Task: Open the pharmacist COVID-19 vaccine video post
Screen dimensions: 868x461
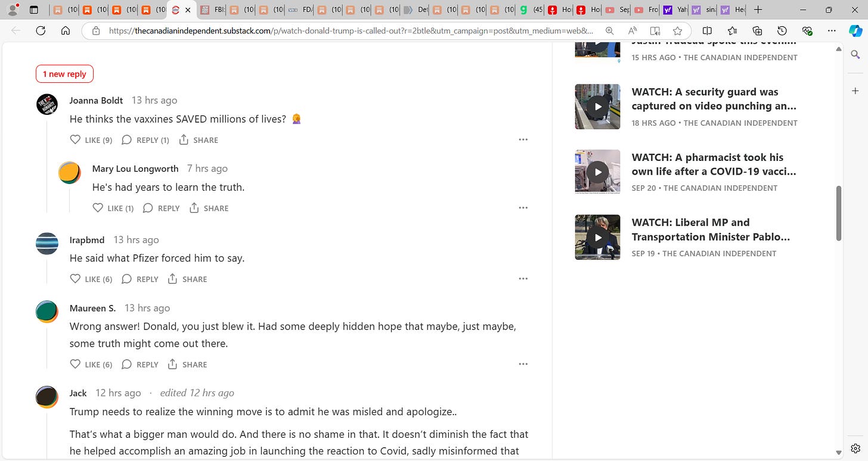Action: tap(714, 164)
